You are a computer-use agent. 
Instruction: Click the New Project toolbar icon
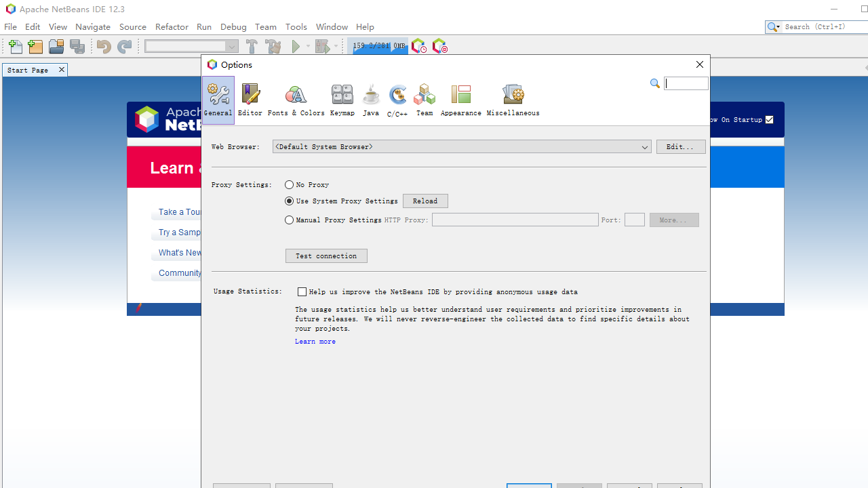click(35, 47)
